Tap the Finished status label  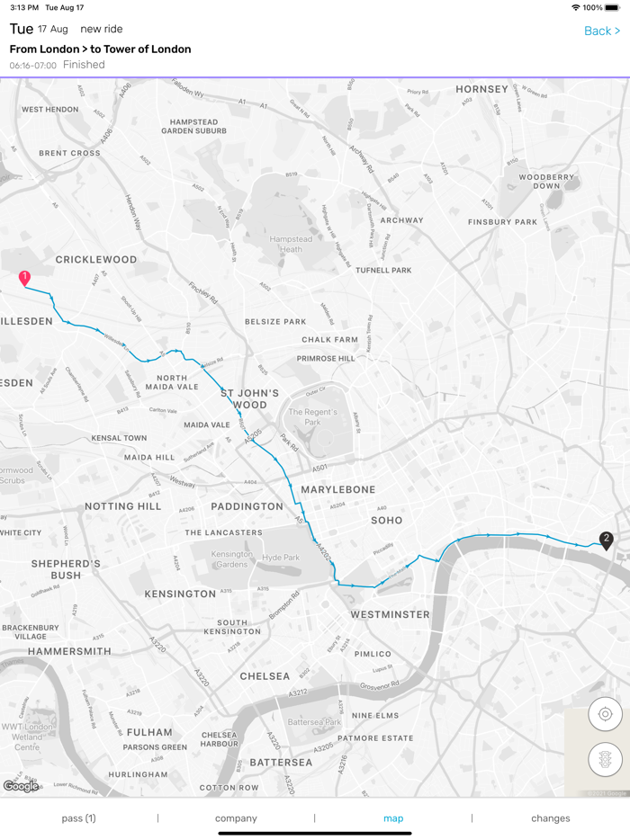click(x=84, y=64)
